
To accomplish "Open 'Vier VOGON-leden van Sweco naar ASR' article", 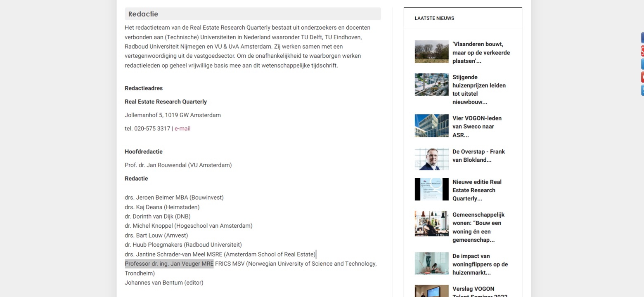I will pyautogui.click(x=477, y=126).
